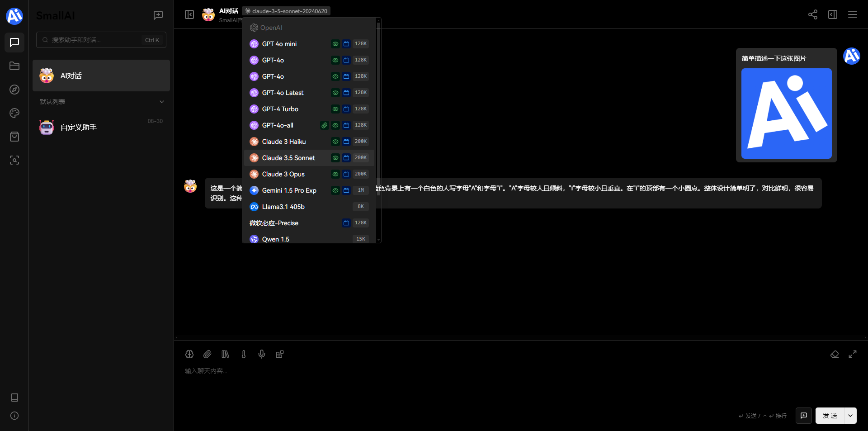Clear conversation with eraser icon
This screenshot has height=431, width=868.
pos(835,354)
